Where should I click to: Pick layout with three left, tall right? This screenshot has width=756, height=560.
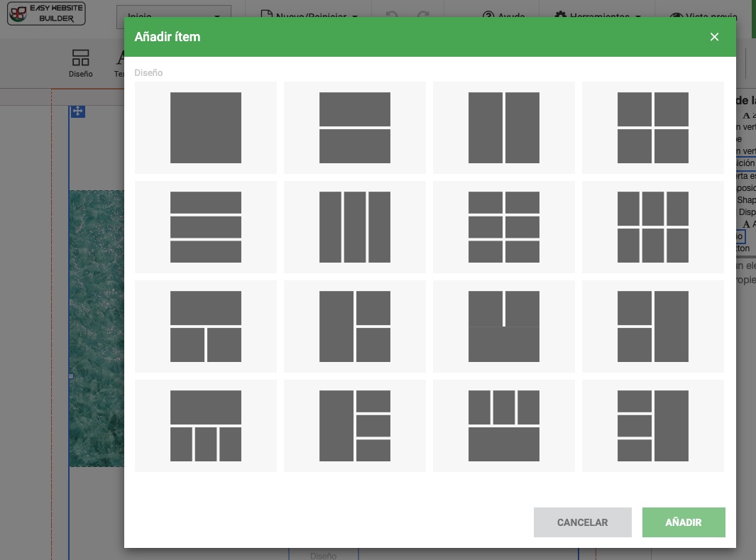pos(653,426)
